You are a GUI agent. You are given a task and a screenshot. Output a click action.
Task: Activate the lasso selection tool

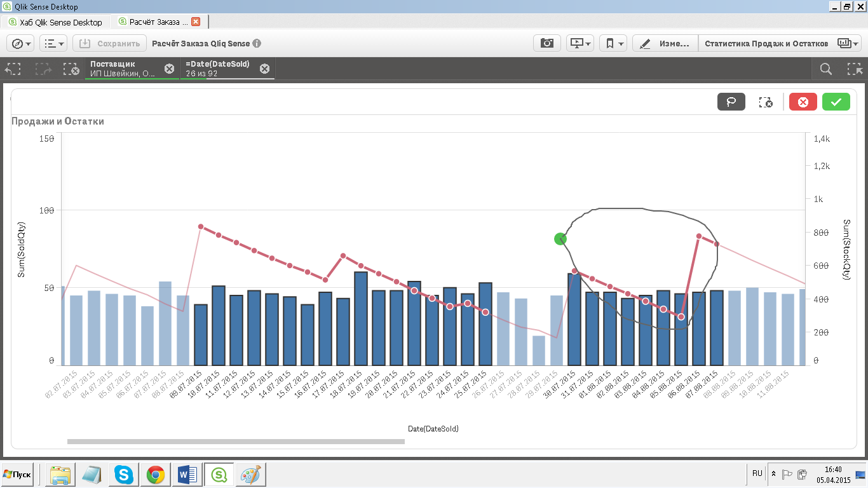pyautogui.click(x=731, y=102)
